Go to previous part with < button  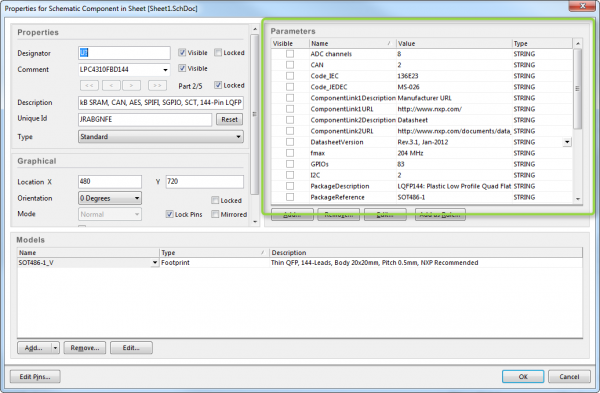(111, 85)
